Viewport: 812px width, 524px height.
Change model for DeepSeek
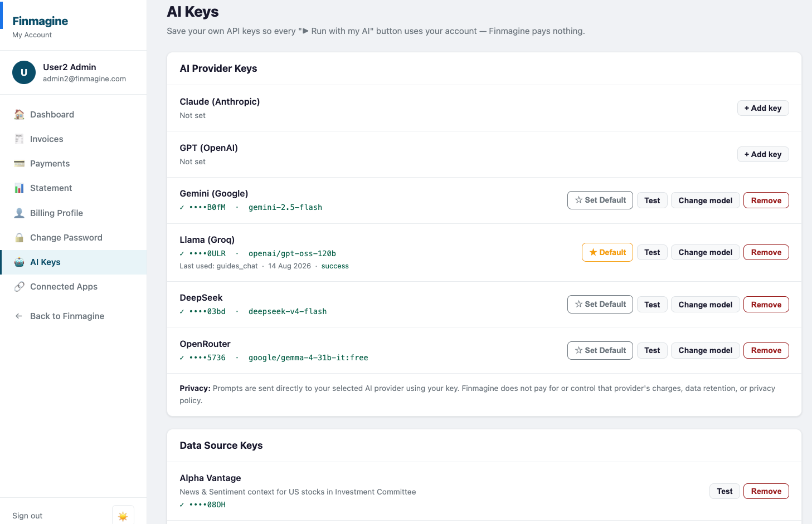(x=706, y=305)
